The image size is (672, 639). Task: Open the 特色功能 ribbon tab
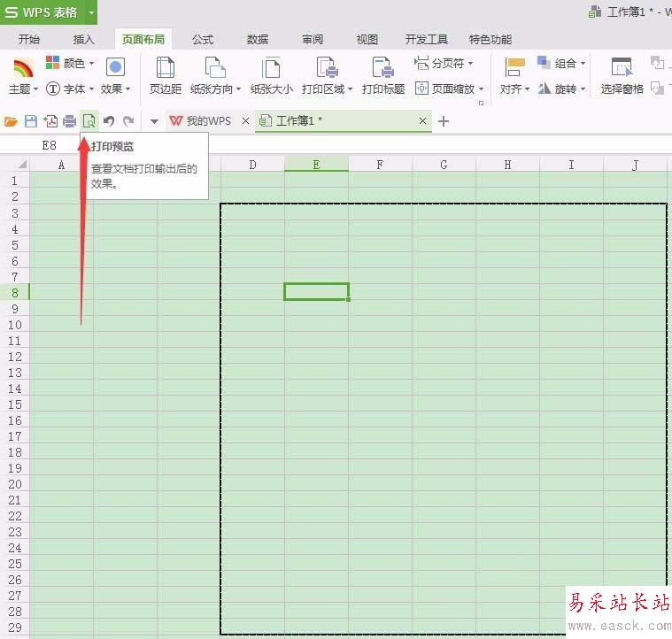pyautogui.click(x=490, y=40)
